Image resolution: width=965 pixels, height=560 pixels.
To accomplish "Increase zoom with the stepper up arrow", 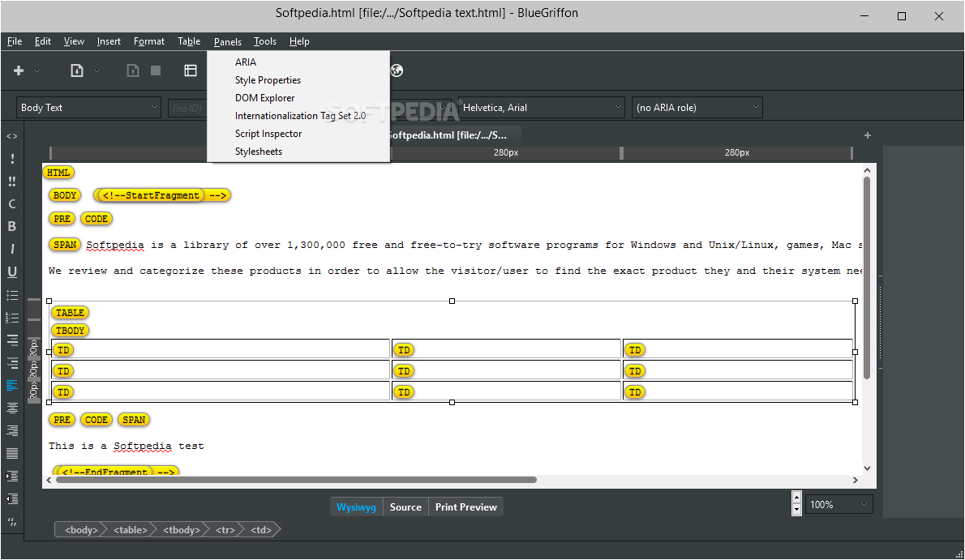I will tap(796, 498).
